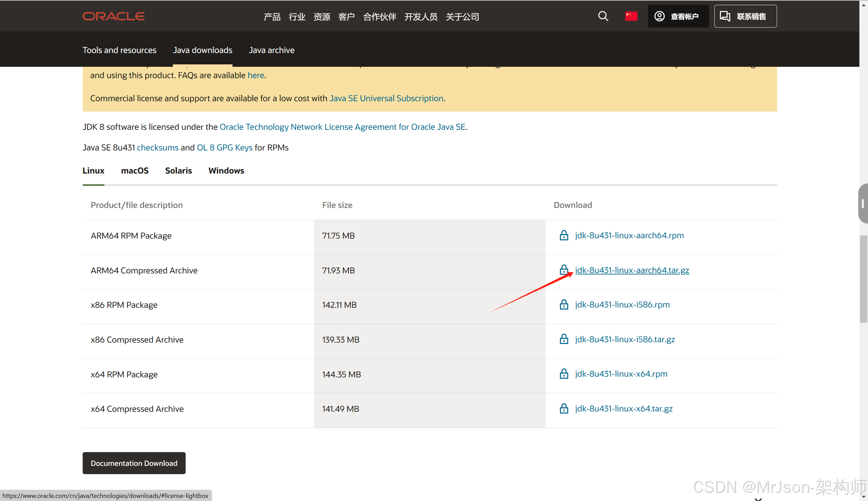Click the search magnifier icon
Screen dimensions: 868x501
tap(603, 16)
